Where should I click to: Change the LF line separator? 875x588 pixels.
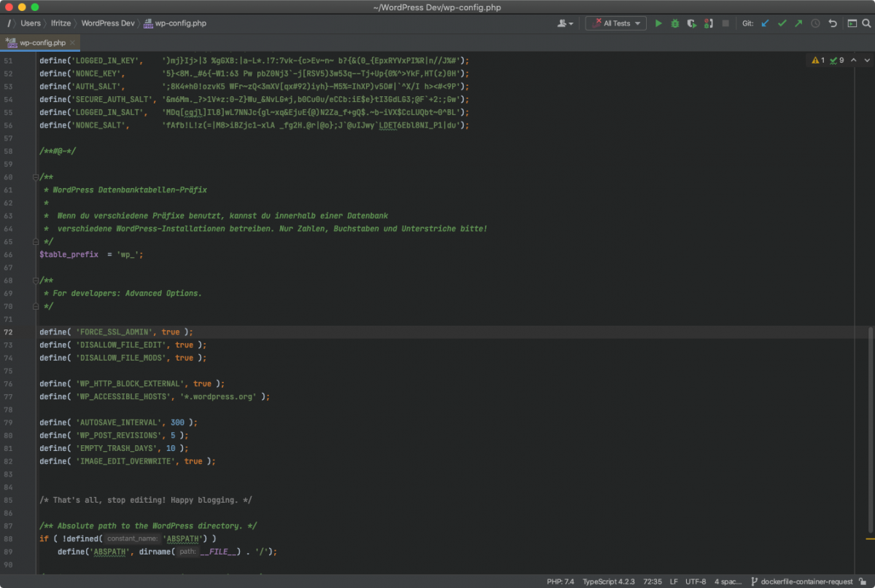674,581
